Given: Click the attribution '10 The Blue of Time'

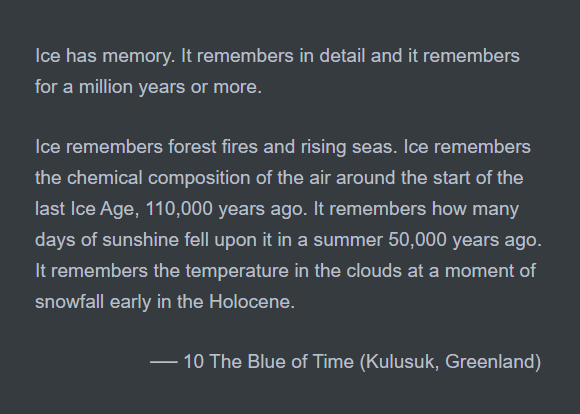Looking at the screenshot, I should [269, 361].
